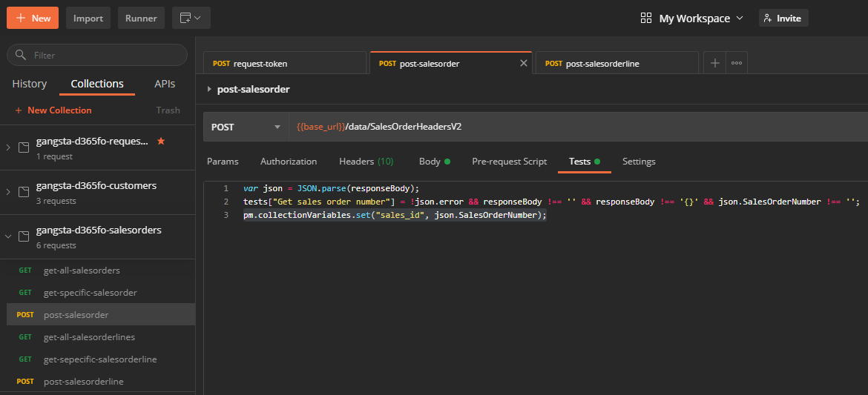
Task: Expand the gangsta-d365fo-customers collection
Action: coord(8,192)
